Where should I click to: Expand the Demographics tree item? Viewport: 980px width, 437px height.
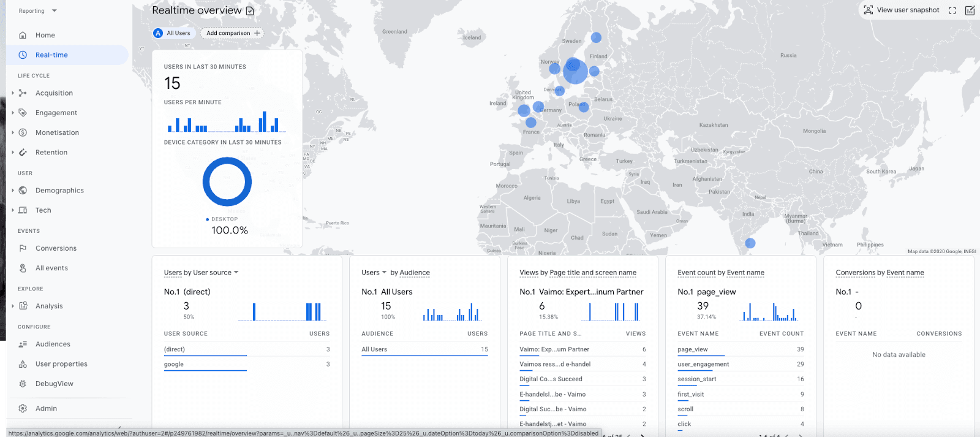click(x=13, y=191)
